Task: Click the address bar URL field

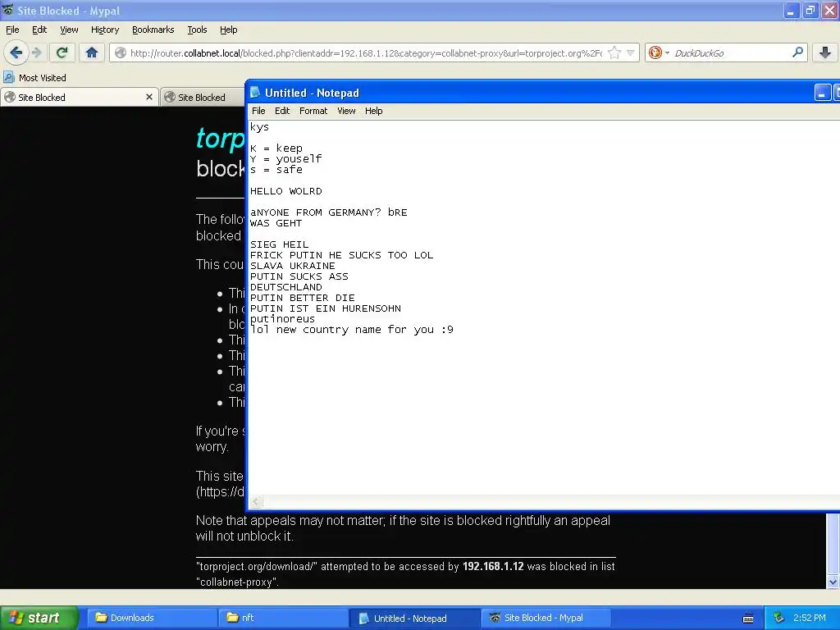Action: point(365,53)
